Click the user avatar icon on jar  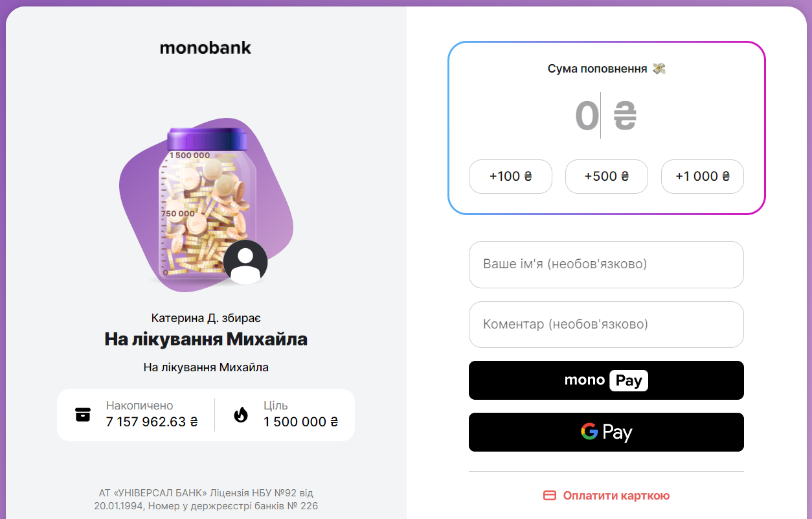[245, 262]
